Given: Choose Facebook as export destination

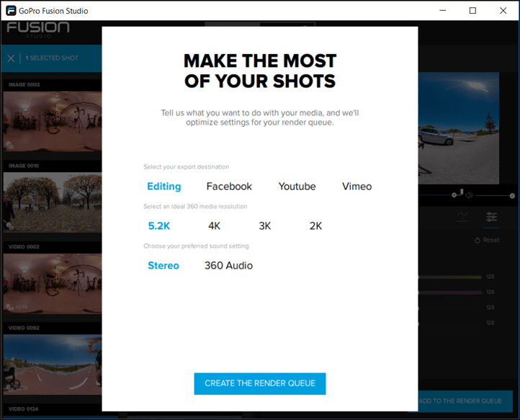Looking at the screenshot, I should tap(229, 187).
